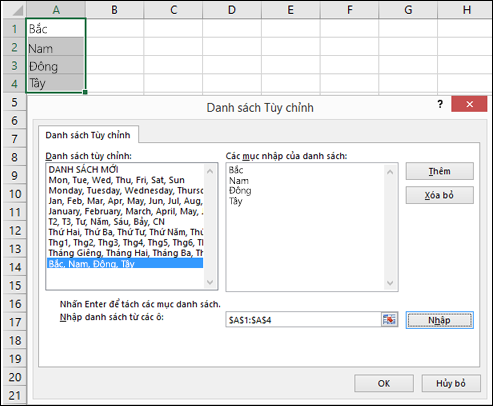Select row 4 header
This screenshot has height=406, width=493.
pos(15,83)
